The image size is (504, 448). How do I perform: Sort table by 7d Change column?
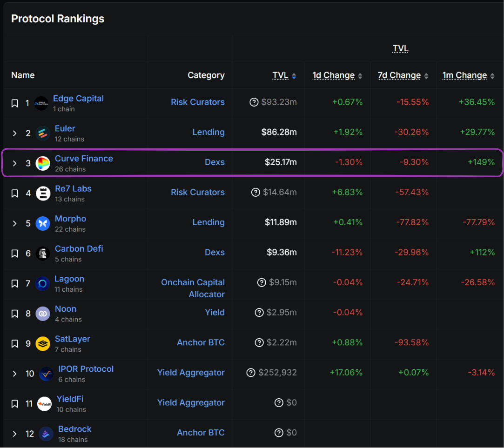tap(403, 75)
